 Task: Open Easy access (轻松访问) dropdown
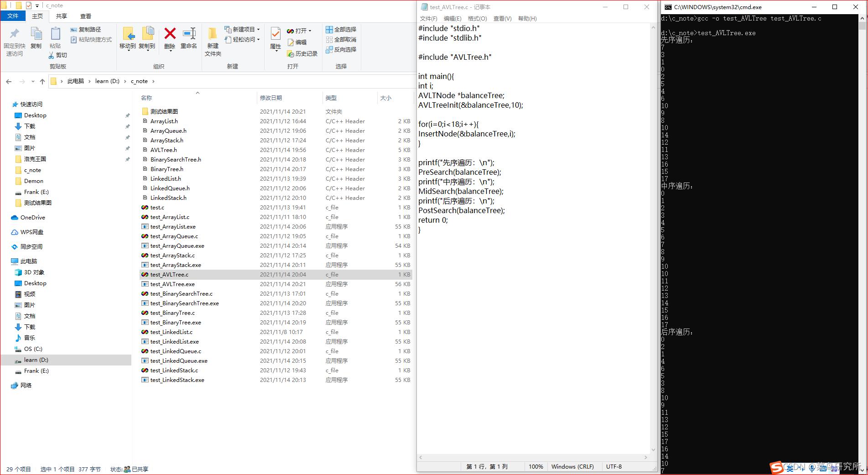pos(242,40)
